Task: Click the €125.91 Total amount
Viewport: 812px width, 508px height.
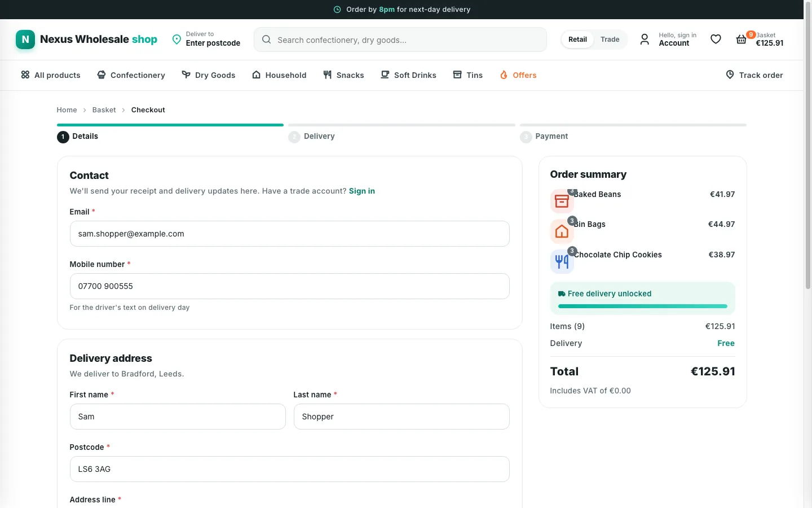Action: (713, 371)
